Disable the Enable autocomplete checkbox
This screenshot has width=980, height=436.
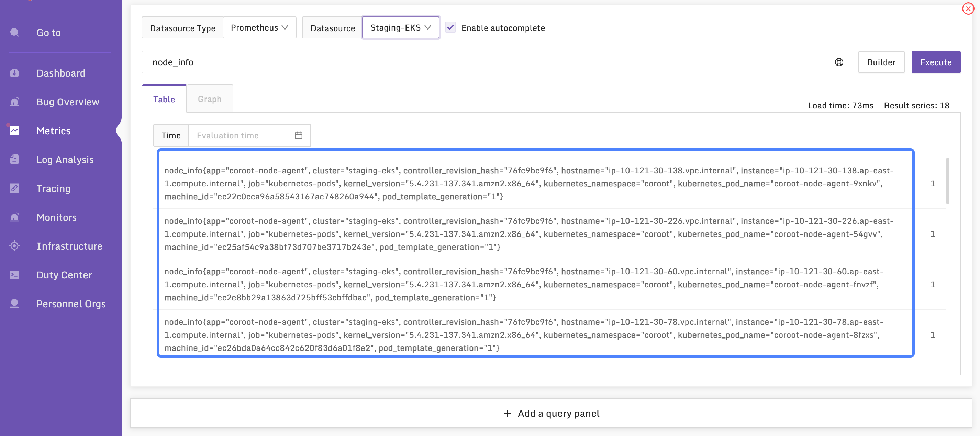(x=450, y=27)
